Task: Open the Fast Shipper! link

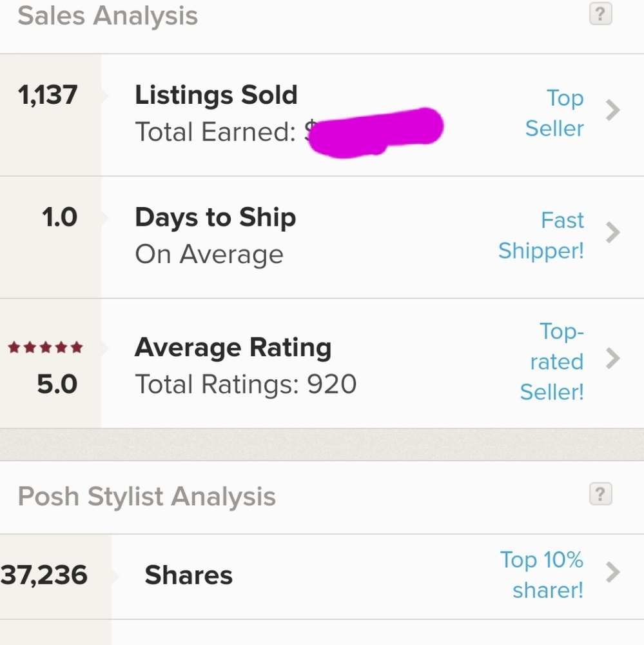Action: [542, 235]
